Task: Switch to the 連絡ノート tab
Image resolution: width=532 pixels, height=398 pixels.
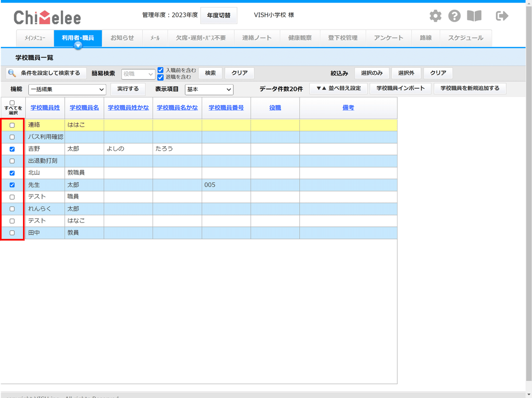Action: (x=257, y=38)
